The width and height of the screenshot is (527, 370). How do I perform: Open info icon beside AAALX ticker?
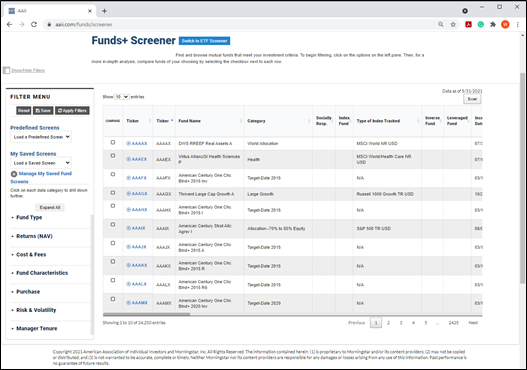(128, 284)
